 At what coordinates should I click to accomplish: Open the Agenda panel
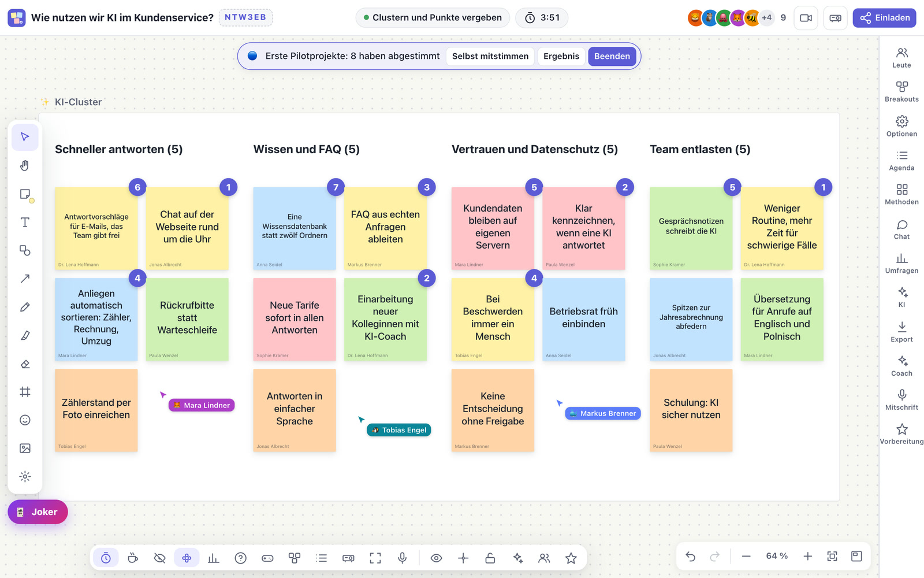(901, 160)
